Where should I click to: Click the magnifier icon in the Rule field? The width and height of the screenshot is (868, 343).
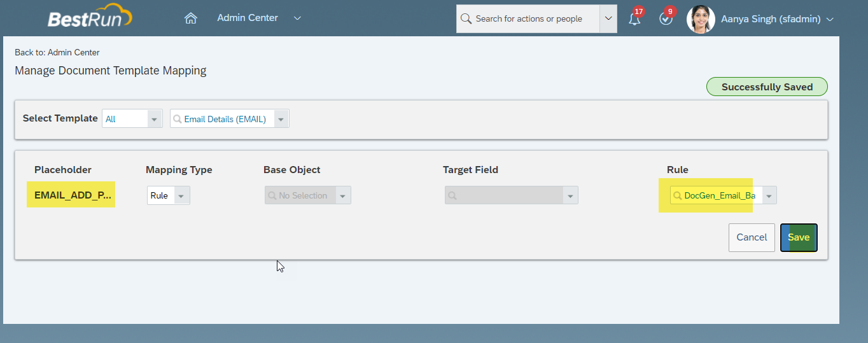tap(678, 195)
